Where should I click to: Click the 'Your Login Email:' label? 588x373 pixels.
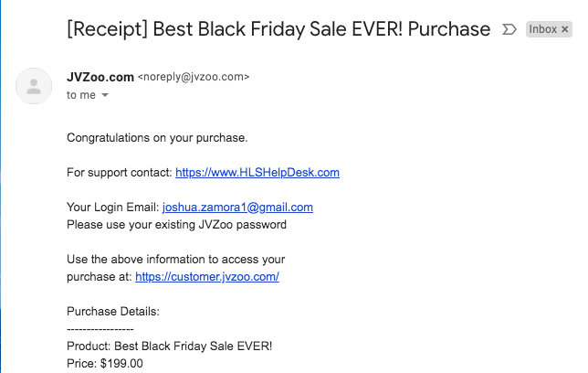coord(112,207)
